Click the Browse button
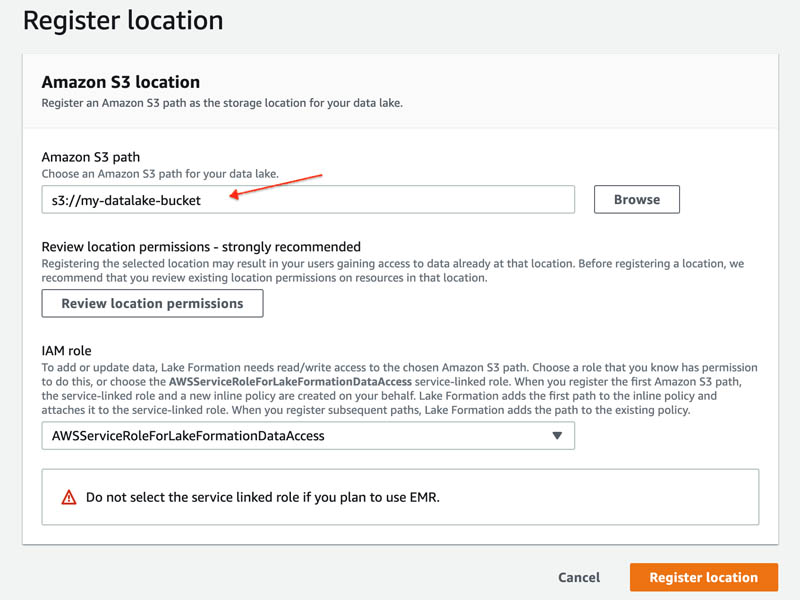800x600 pixels. pyautogui.click(x=637, y=199)
